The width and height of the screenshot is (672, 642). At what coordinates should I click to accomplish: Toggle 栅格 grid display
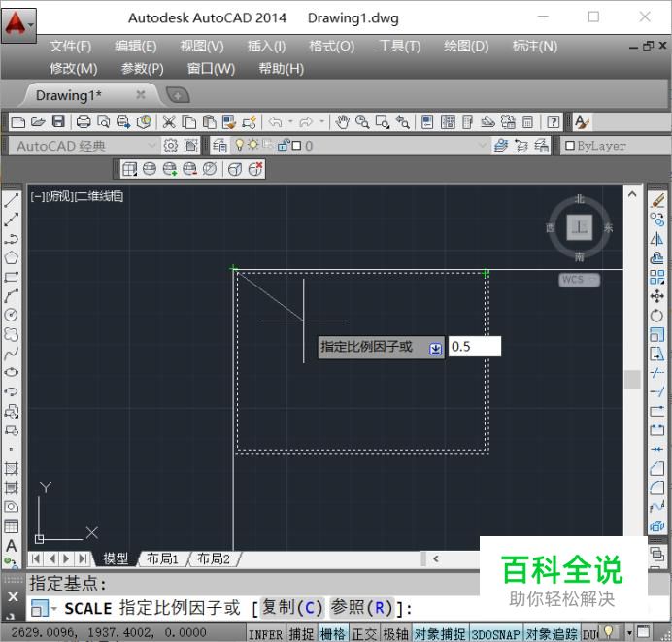coord(332,634)
